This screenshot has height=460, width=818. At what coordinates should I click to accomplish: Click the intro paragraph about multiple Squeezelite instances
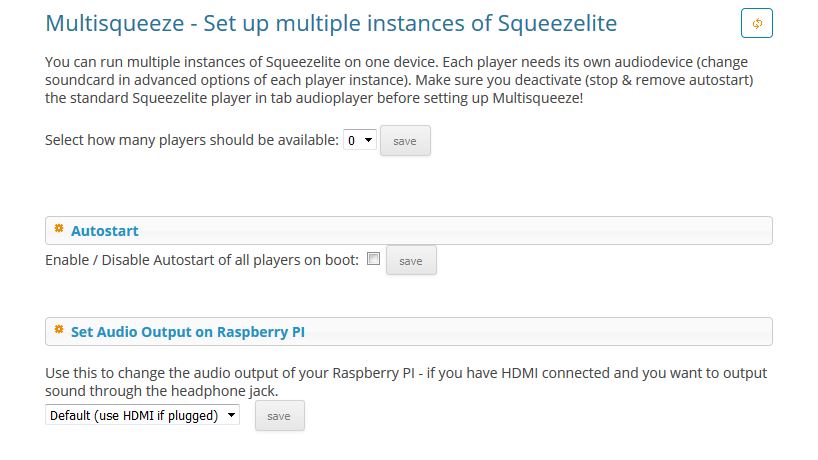(x=399, y=80)
